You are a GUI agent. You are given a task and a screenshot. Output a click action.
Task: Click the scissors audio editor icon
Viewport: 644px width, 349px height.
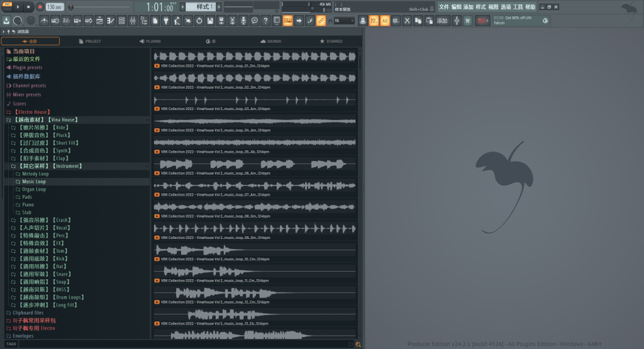pos(233,21)
